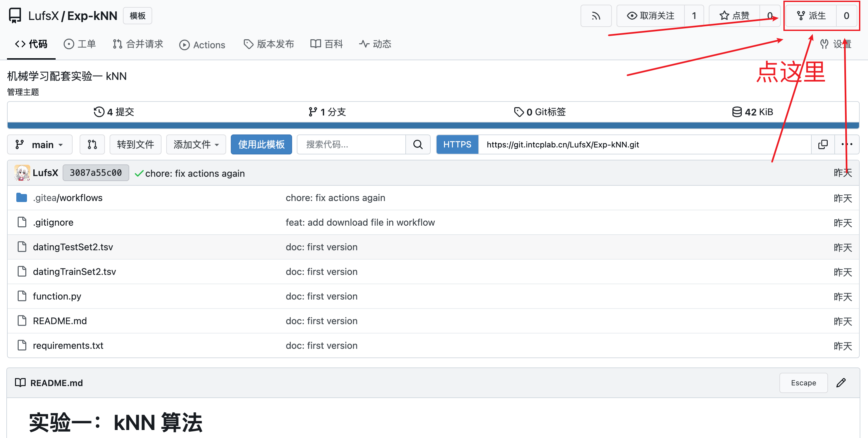868x438 pixels.
Task: Switch to the 代码 tab
Action: click(31, 44)
